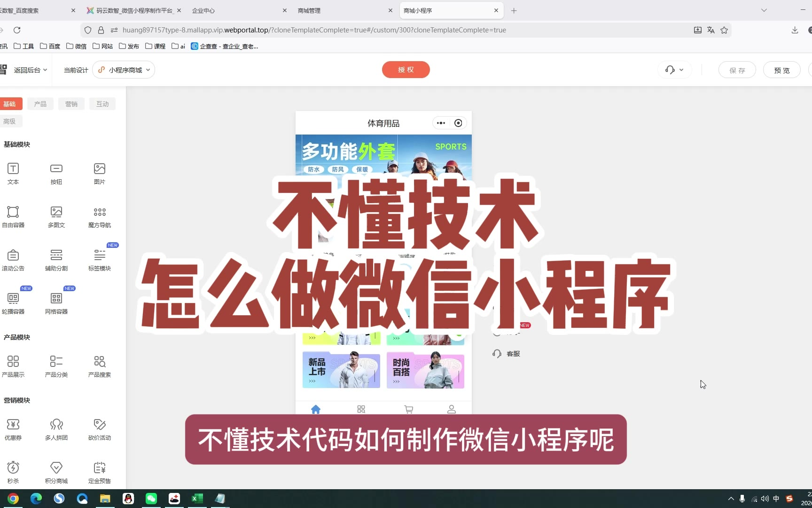Add the 秒杀 flash sale module
This screenshot has width=812, height=508.
point(13,472)
